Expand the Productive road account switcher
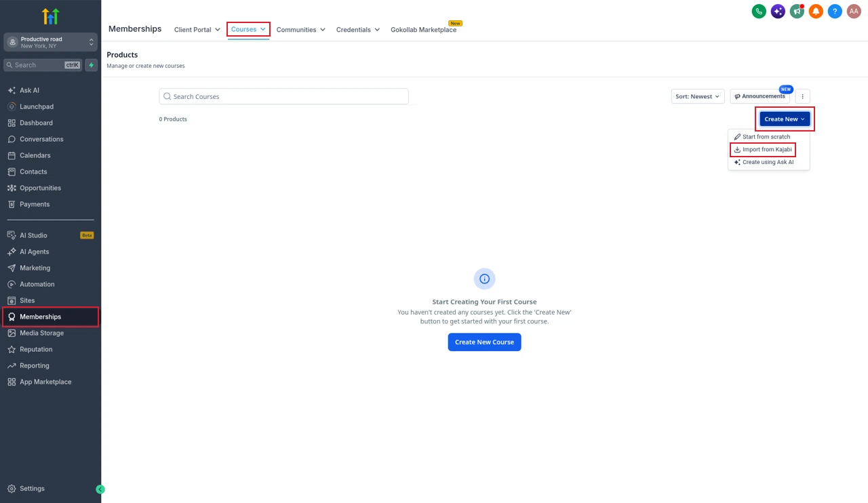Screen dimensions: 868x503 [51, 42]
